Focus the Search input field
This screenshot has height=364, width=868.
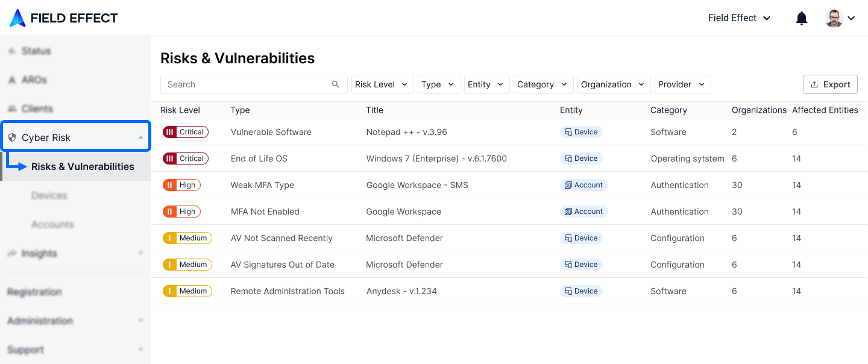click(254, 84)
